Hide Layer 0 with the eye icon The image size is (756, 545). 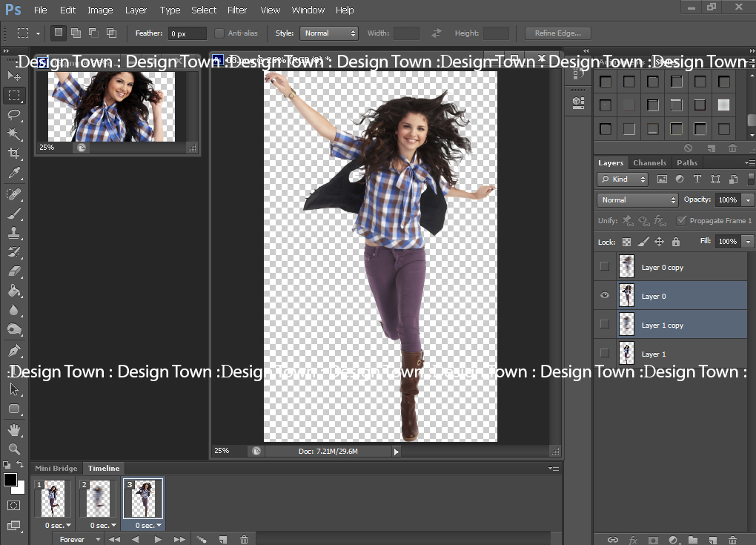605,296
